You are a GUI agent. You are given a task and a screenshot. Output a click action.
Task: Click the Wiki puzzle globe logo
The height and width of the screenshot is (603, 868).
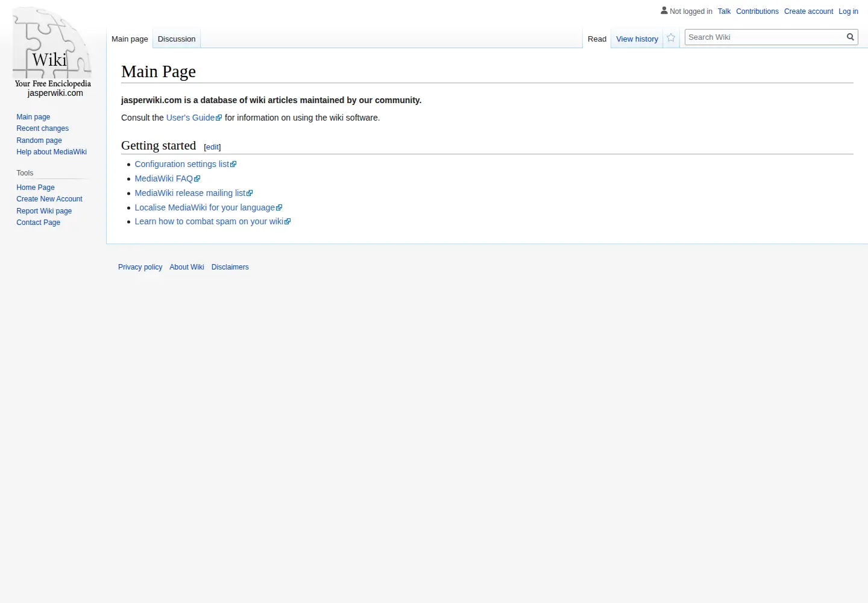[52, 52]
